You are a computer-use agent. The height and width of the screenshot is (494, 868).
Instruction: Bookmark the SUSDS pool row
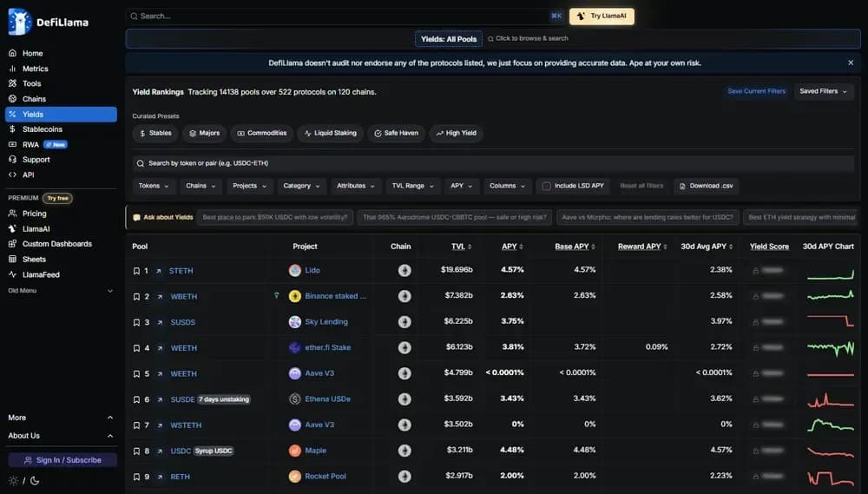(136, 322)
